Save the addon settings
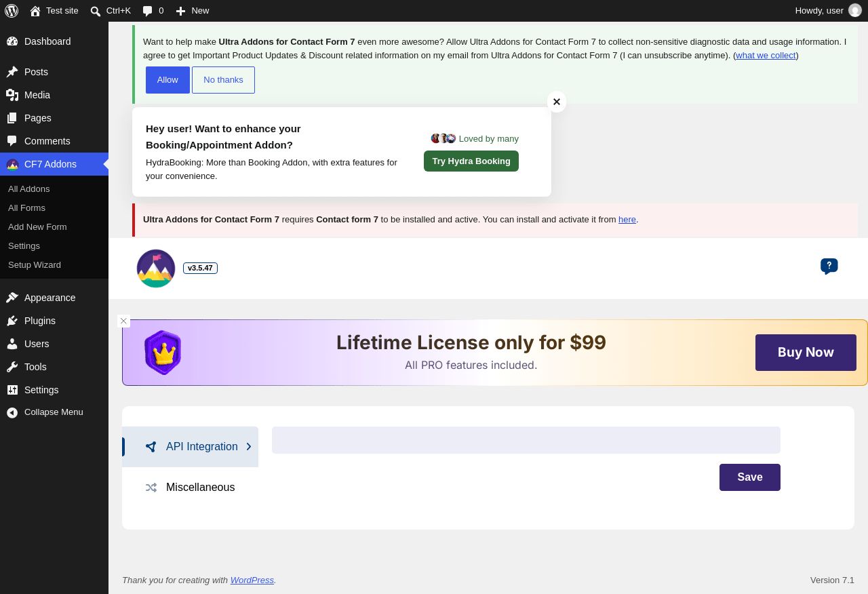The height and width of the screenshot is (594, 868). pos(750,477)
